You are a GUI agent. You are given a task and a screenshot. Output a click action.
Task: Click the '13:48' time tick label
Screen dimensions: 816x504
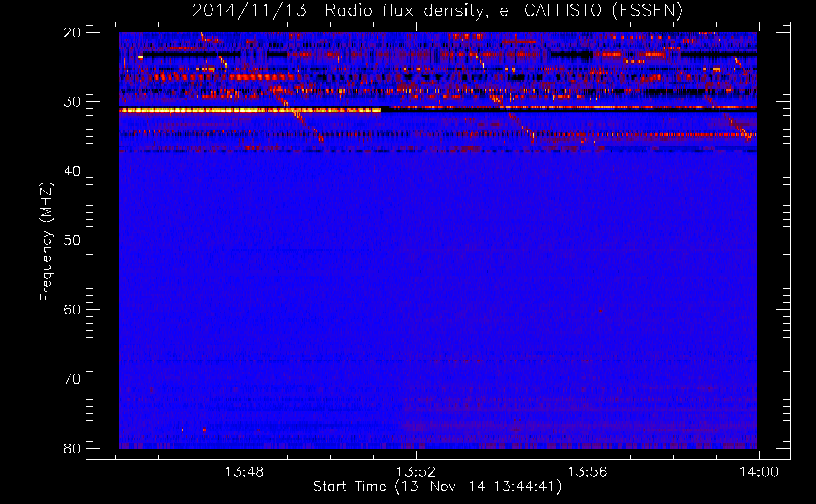coord(245,472)
